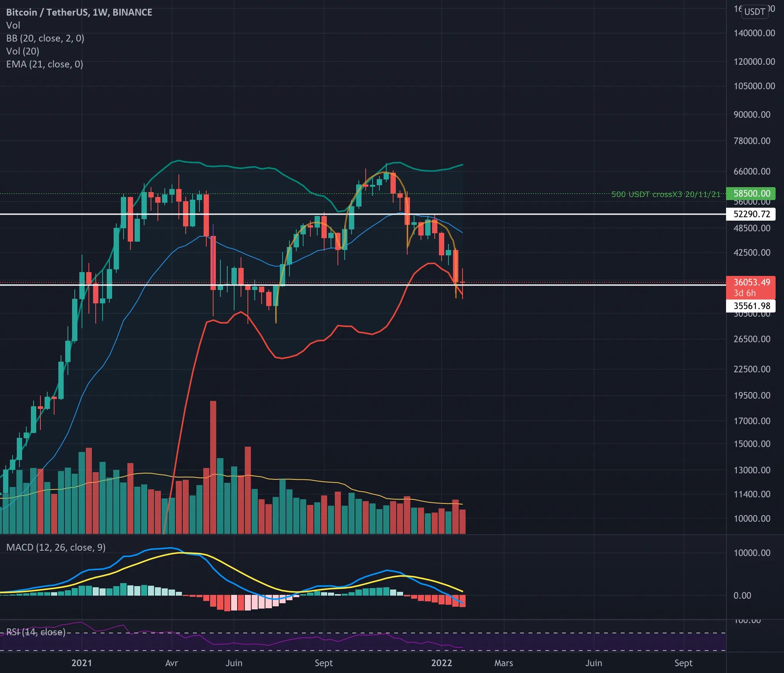Click the USDT currency button on price axis

point(755,11)
